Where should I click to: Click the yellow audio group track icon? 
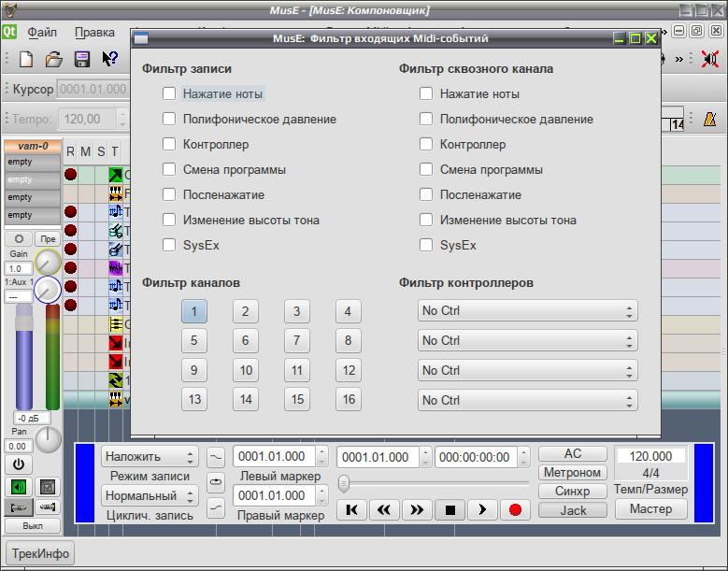click(x=116, y=324)
